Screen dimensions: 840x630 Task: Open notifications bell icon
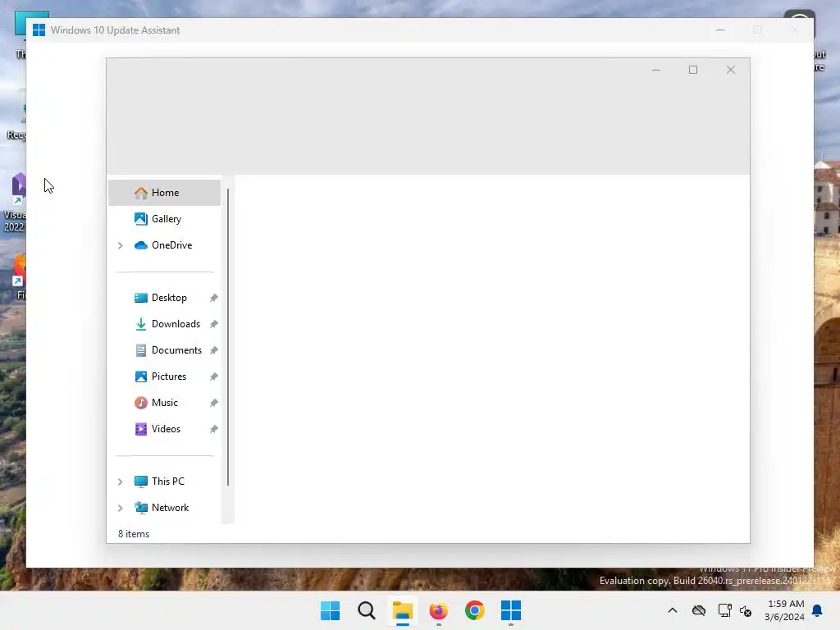coord(818,610)
